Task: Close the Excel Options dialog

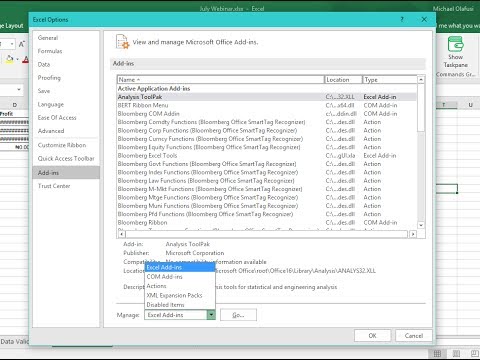Action: coord(424,19)
